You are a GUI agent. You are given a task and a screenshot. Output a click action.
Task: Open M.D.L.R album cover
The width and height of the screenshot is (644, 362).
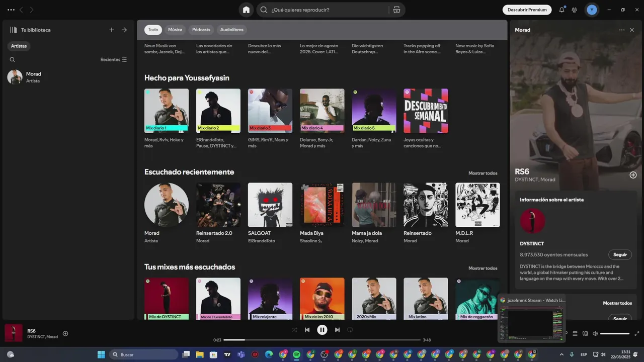477,205
